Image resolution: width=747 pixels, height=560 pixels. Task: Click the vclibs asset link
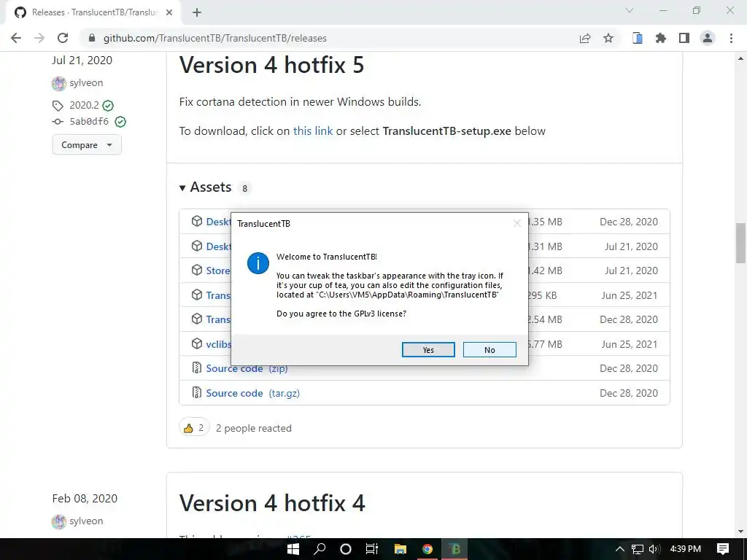pos(219,344)
